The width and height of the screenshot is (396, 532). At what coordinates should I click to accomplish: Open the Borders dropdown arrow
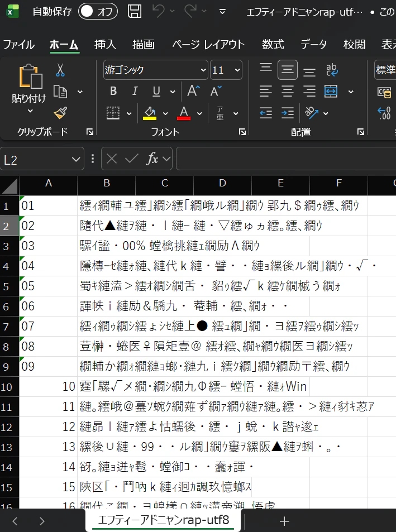(129, 113)
